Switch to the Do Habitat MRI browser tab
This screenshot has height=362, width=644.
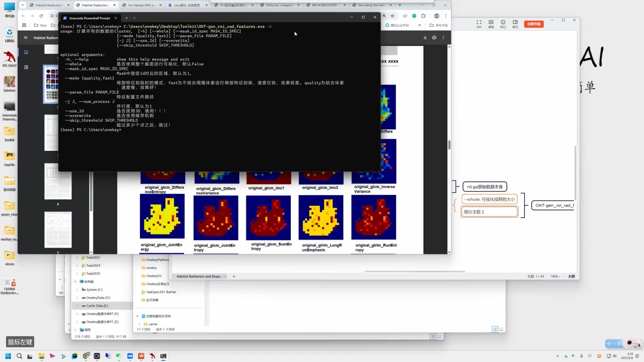pyautogui.click(x=141, y=5)
